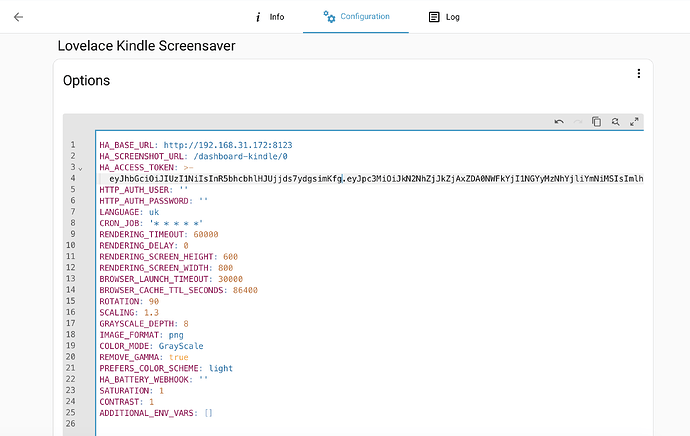Screen dimensions: 690x436
Task: Click the Configuration gears icon
Action: coord(329,17)
